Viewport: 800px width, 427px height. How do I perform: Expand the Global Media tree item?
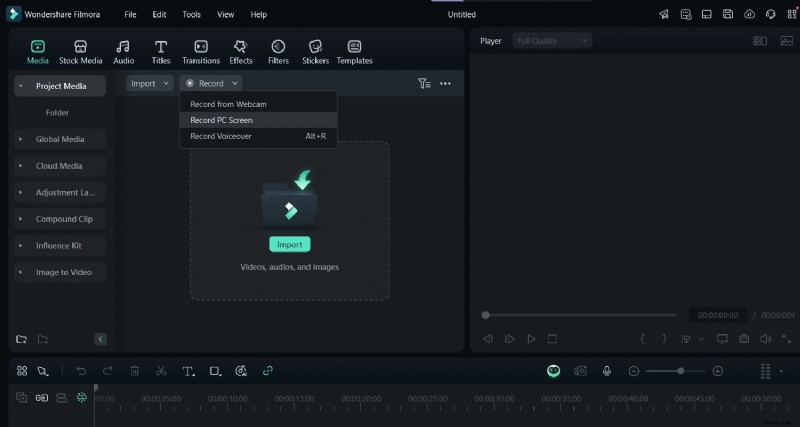click(x=59, y=139)
